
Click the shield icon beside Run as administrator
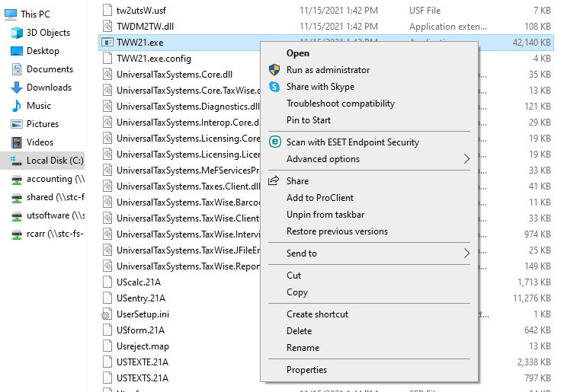tap(274, 70)
